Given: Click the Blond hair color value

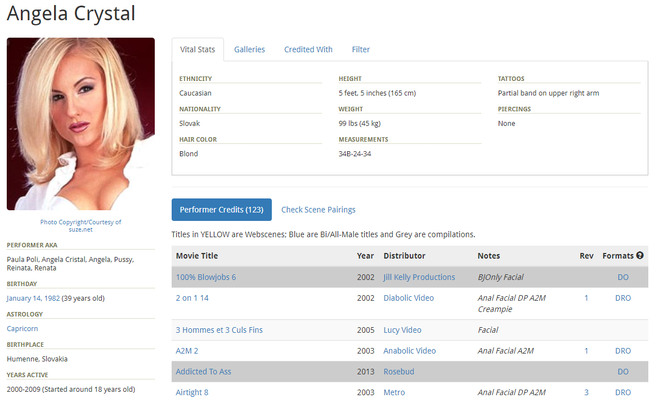Looking at the screenshot, I should pos(189,153).
